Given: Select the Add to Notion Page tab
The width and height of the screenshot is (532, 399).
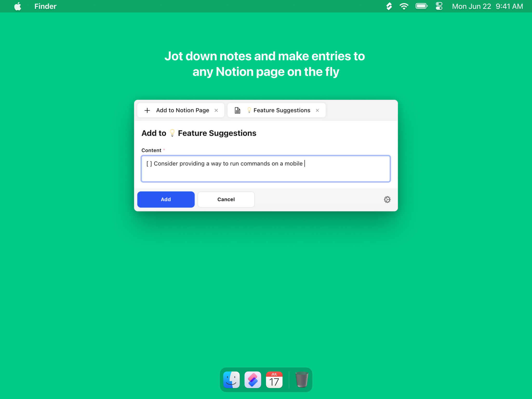Looking at the screenshot, I should click(182, 110).
